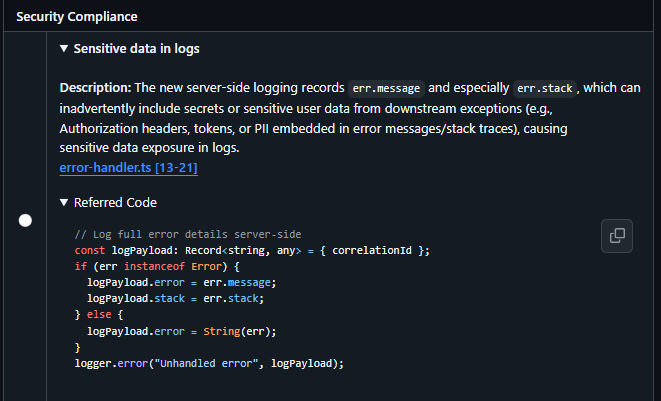Click the Sensitive data in logs title

(x=137, y=48)
